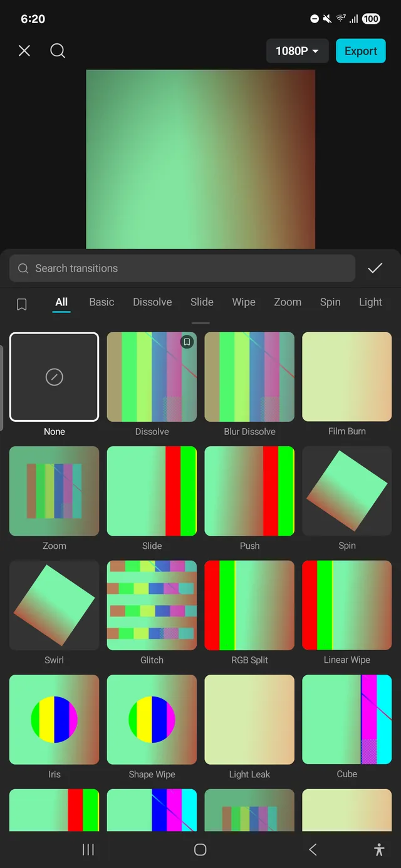Switch to the Basic tab
The width and height of the screenshot is (401, 868).
tap(102, 302)
